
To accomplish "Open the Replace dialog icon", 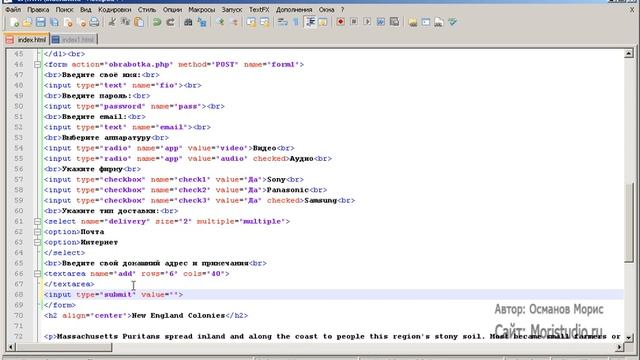I will click(x=202, y=22).
